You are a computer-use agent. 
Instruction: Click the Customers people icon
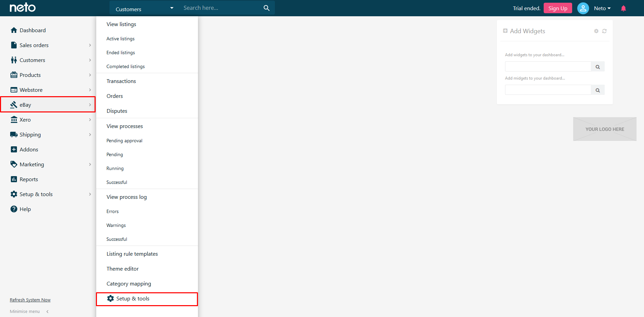click(x=14, y=60)
